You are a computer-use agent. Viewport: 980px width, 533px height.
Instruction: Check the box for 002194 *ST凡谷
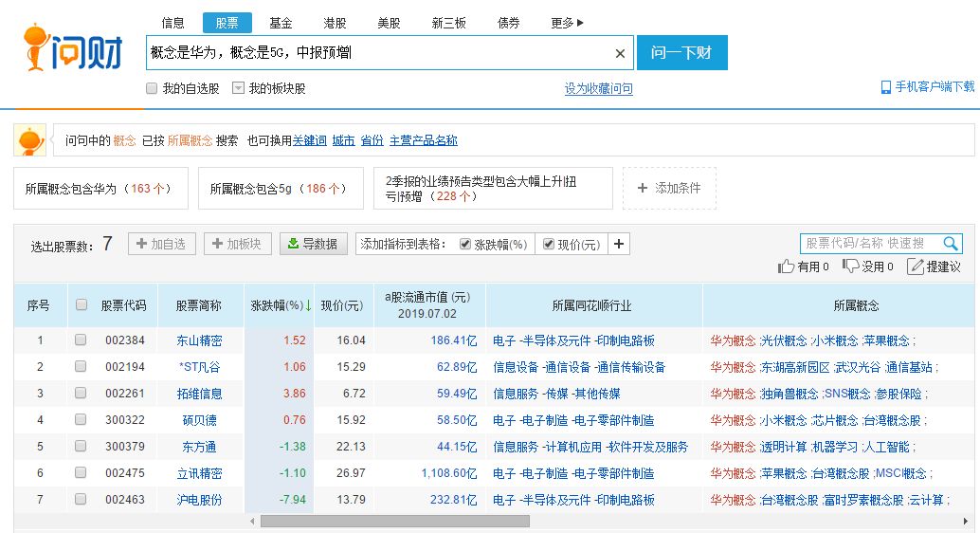coord(81,366)
